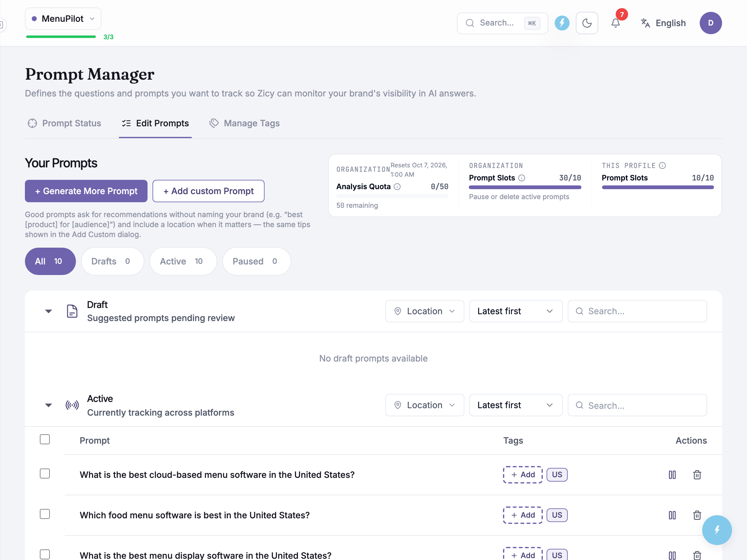Collapse the Draft section arrow
Screen dimensions: 747x560
49,311
